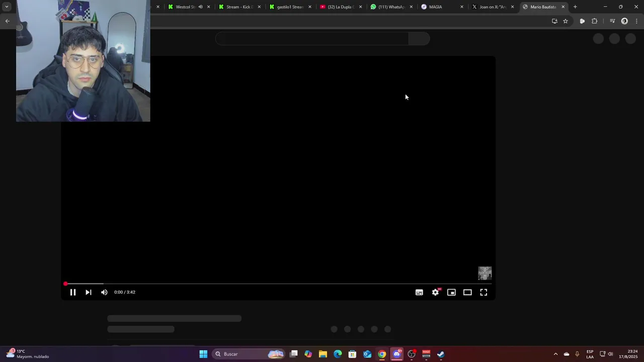The image size is (644, 362).
Task: Click the taskbar Buscar search box
Action: tap(249, 354)
